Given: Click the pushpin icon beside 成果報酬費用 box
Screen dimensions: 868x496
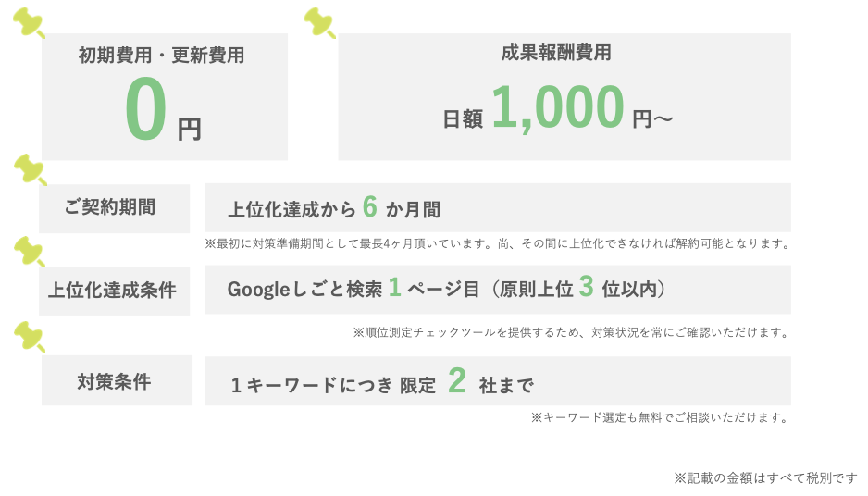Looking at the screenshot, I should 319,23.
